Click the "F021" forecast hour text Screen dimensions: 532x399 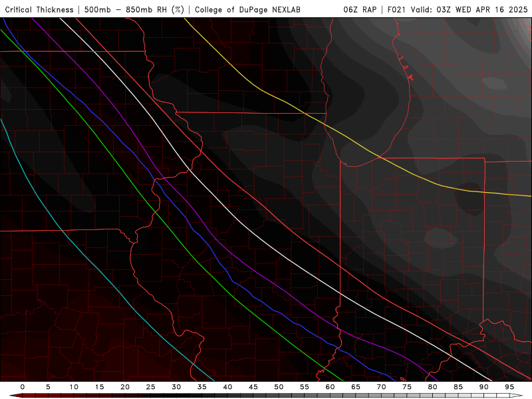point(396,9)
